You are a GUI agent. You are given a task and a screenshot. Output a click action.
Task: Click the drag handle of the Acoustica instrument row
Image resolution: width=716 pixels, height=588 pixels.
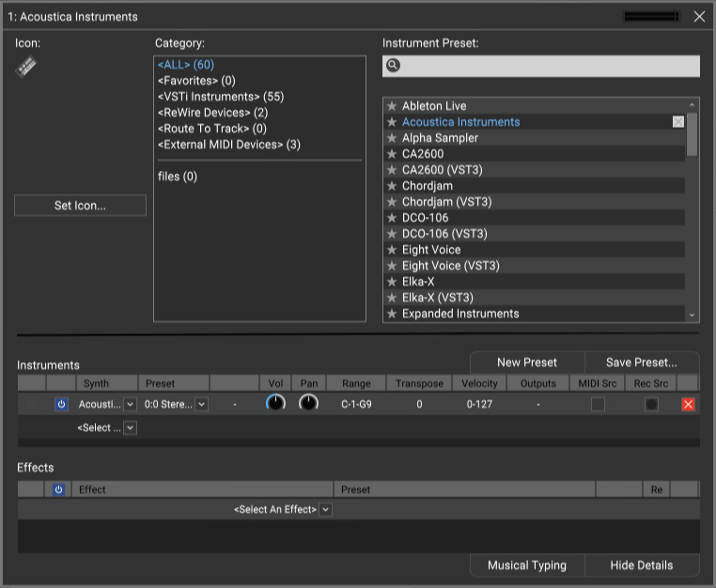point(31,405)
